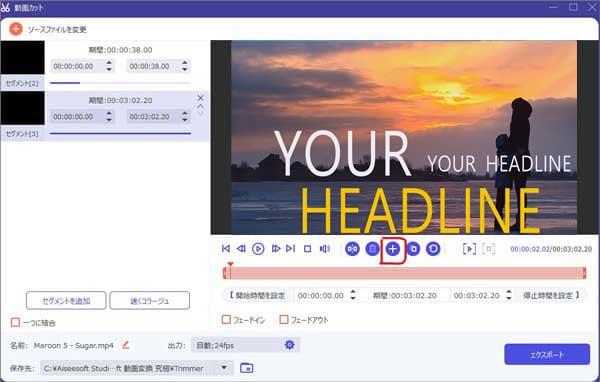
Task: Click the 00:00:02.02/00:03:02.20 time readout
Action: [x=551, y=249]
